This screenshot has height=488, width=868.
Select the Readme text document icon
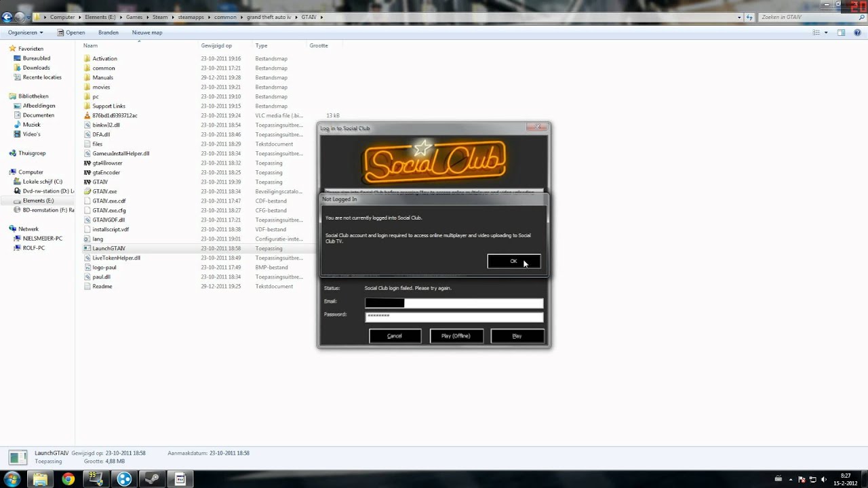(87, 287)
